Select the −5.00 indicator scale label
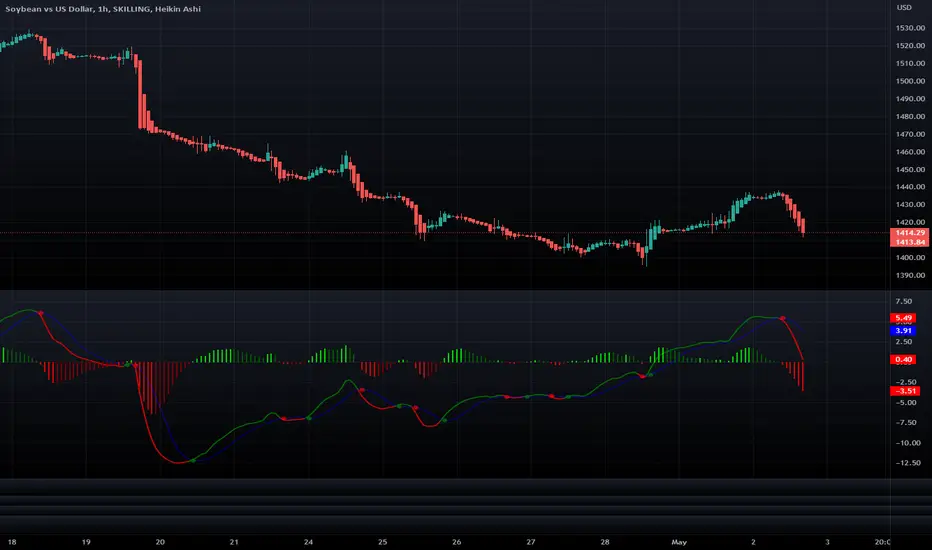This screenshot has width=932, height=550. [x=906, y=403]
